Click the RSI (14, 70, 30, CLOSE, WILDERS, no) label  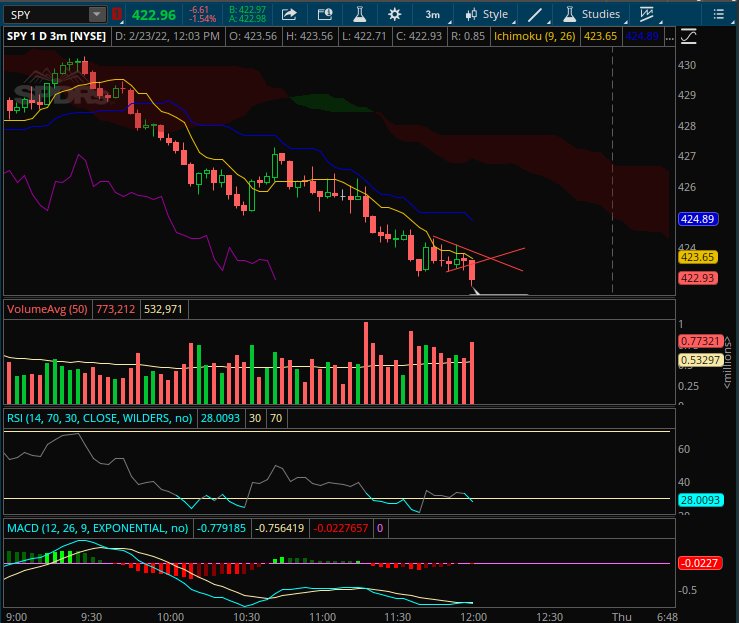tap(99, 418)
